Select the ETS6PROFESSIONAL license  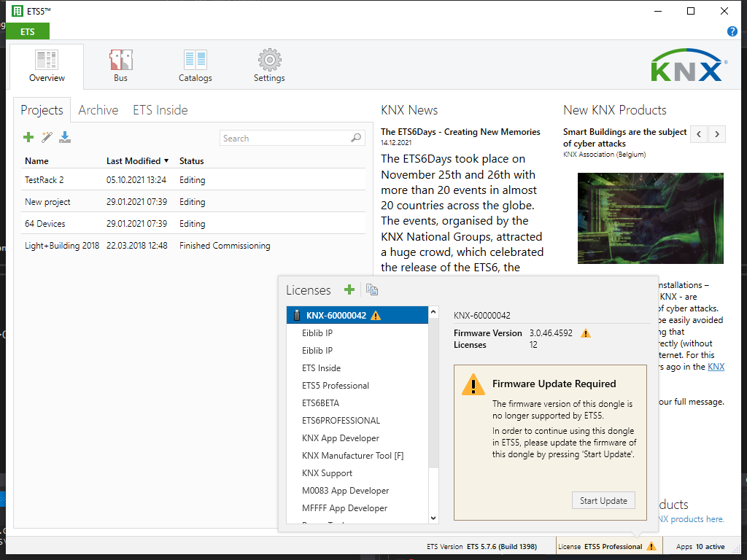357,421
